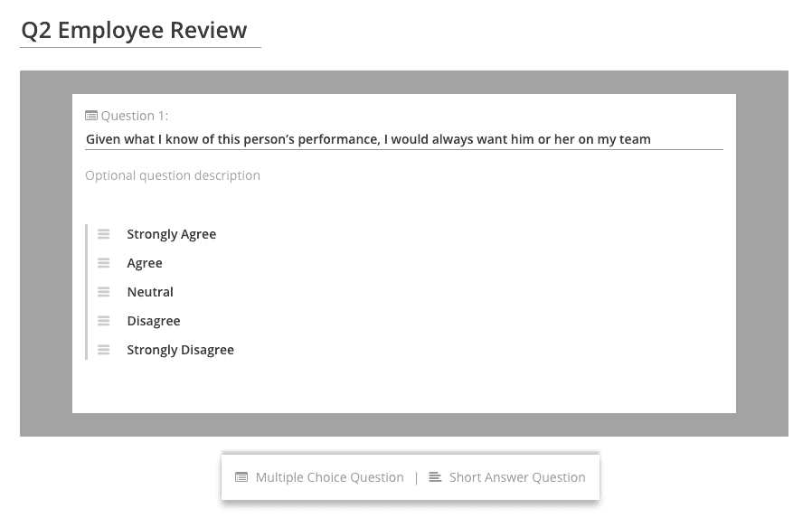Viewport: 812px width, 527px height.
Task: Select the Disagree answer text
Action: [x=154, y=321]
